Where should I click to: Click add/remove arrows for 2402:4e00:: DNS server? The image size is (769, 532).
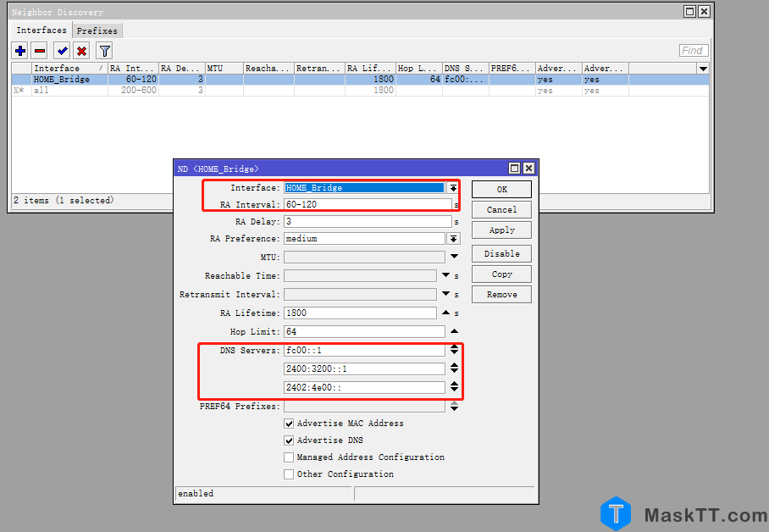[454, 387]
